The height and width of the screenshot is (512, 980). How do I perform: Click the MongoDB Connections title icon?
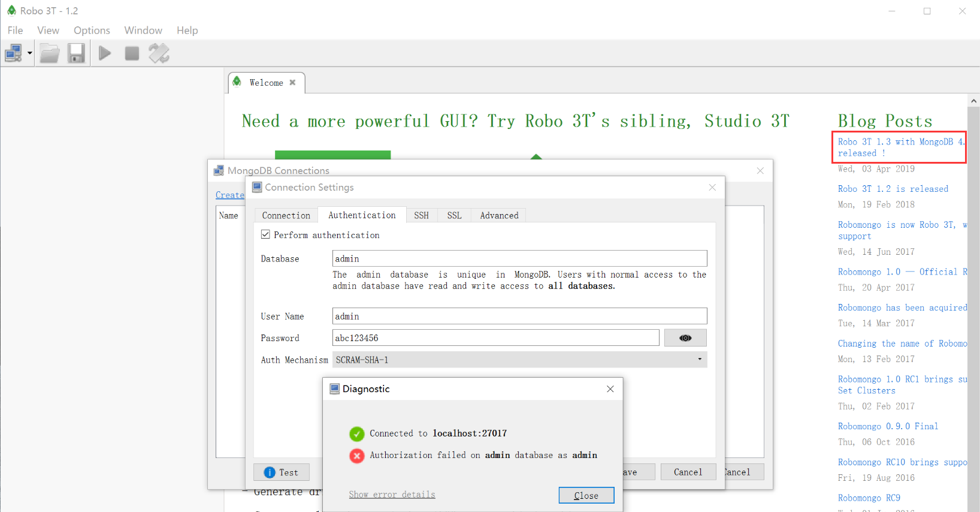219,171
